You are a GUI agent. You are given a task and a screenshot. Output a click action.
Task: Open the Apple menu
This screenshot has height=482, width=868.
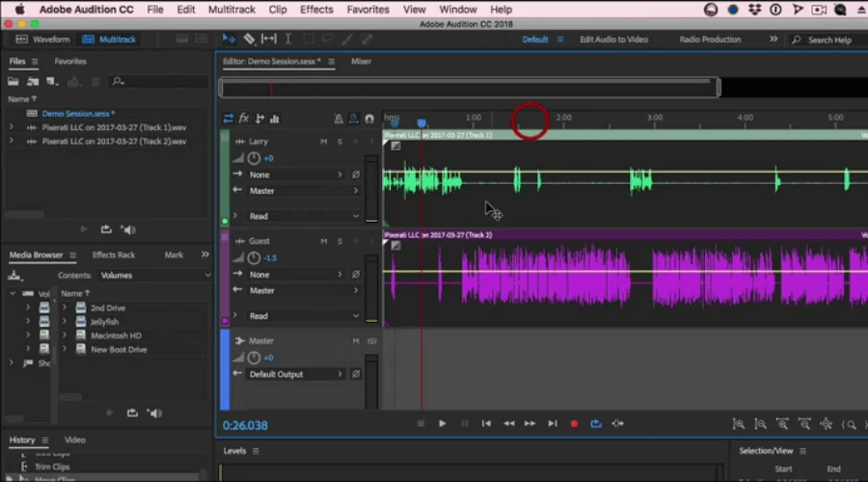[x=20, y=10]
